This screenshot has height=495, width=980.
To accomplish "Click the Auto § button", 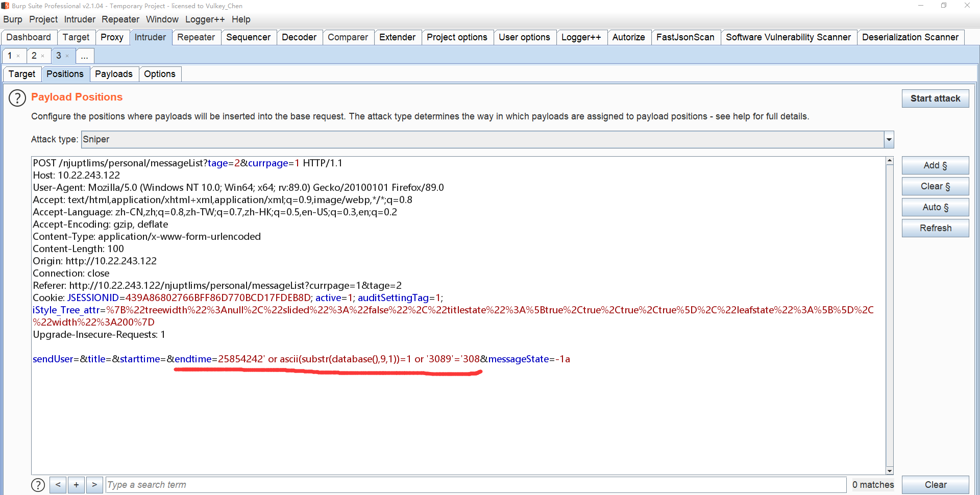I will (x=935, y=207).
